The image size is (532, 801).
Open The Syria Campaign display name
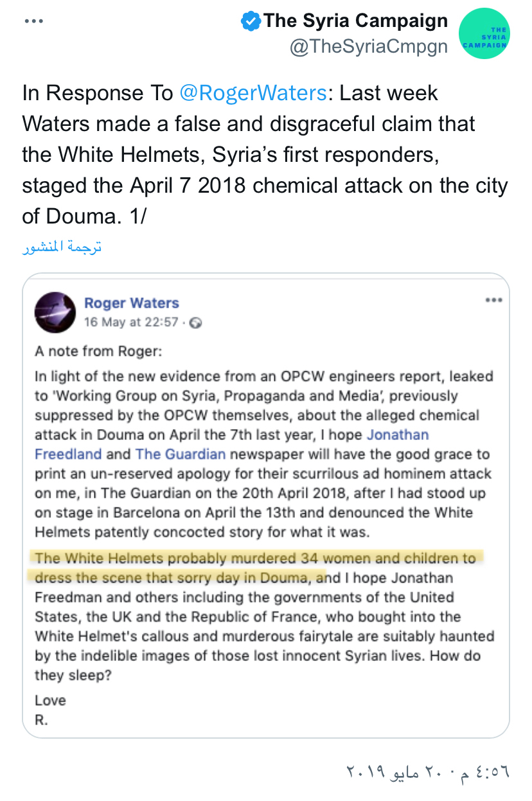355,21
